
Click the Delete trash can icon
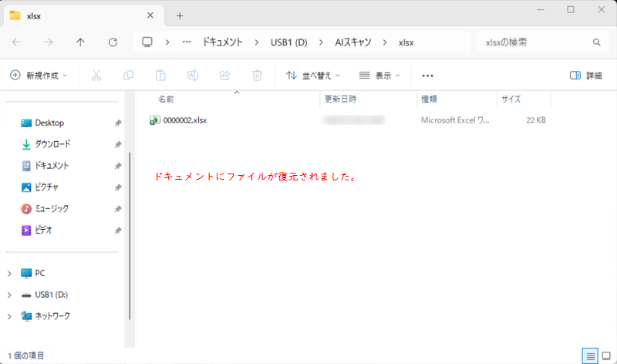(258, 76)
